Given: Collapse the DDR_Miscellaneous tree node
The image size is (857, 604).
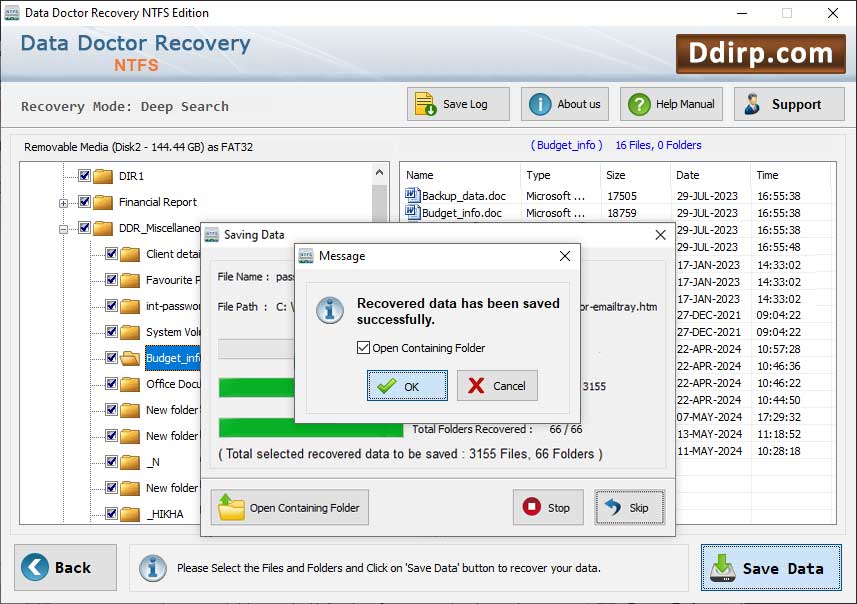Looking at the screenshot, I should 63,229.
